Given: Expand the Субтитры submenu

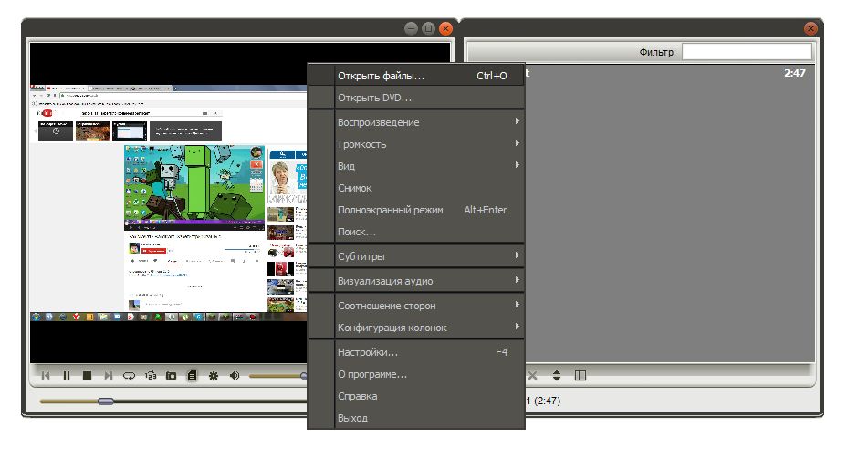Looking at the screenshot, I should pyautogui.click(x=415, y=256).
